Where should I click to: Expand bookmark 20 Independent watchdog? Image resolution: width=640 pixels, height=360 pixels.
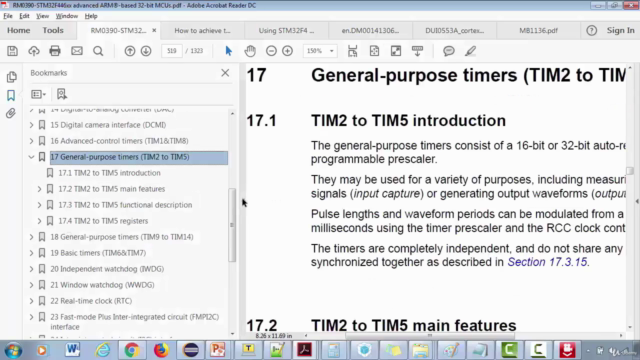(31, 269)
